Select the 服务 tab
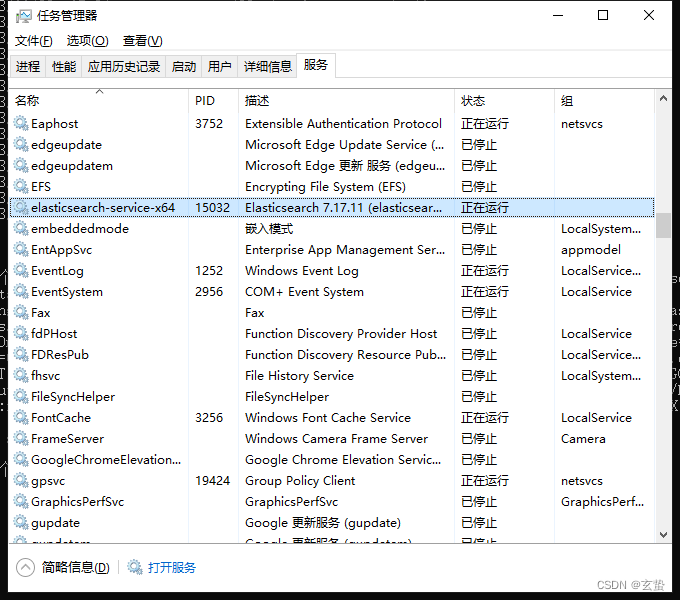Screen dimensions: 680x600 point(316,65)
